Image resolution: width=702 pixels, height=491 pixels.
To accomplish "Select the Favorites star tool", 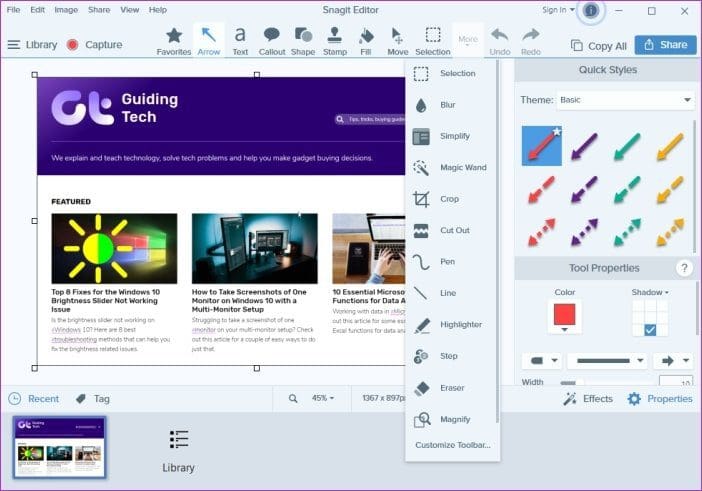I will point(174,41).
